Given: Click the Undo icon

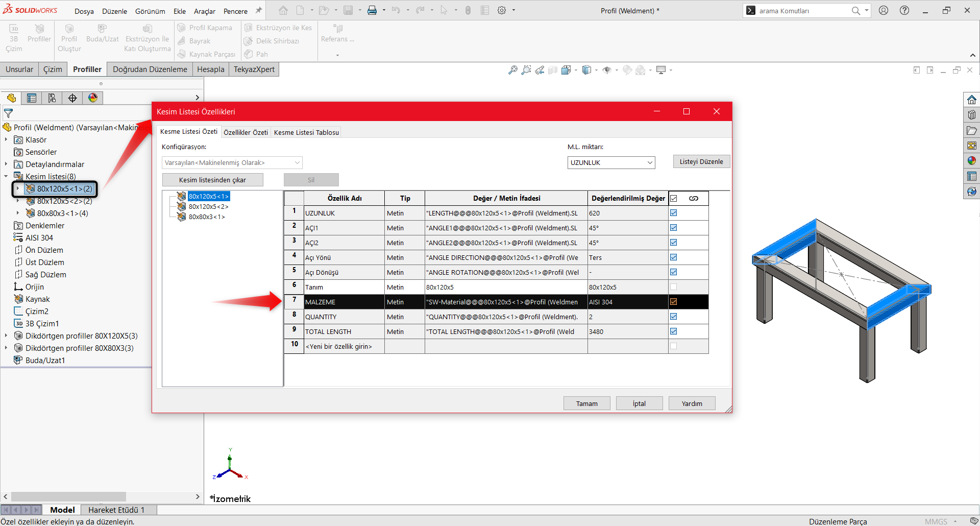Looking at the screenshot, I should coord(396,10).
